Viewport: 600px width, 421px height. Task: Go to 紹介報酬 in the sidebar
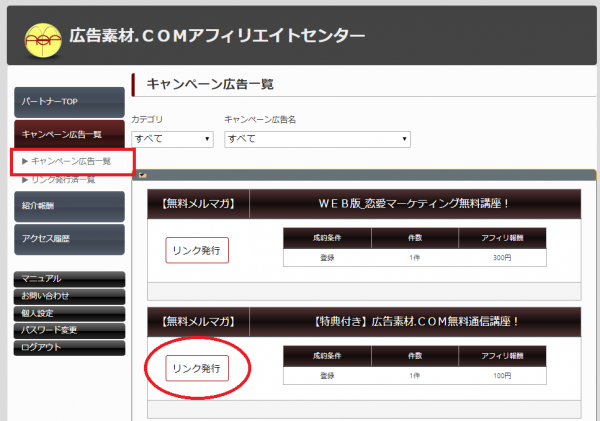[69, 206]
